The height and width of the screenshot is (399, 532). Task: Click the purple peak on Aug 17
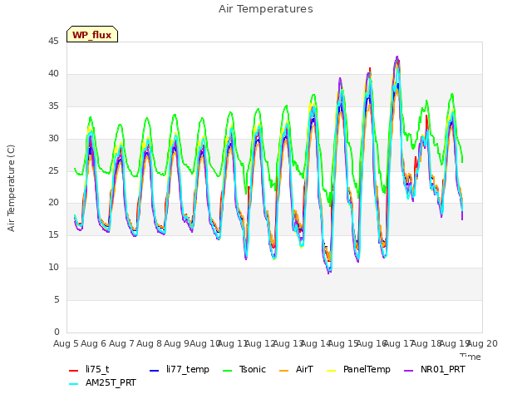[397, 57]
